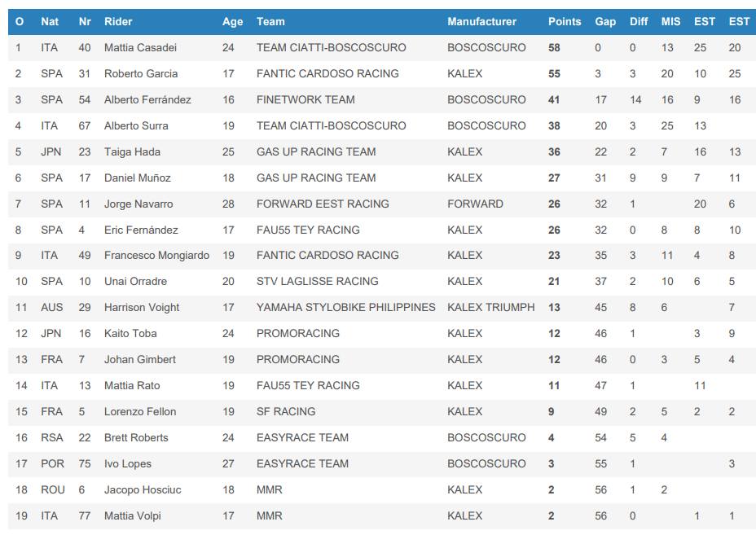The image size is (756, 535).
Task: Select rider name Johan Gimbert
Action: [x=140, y=360]
